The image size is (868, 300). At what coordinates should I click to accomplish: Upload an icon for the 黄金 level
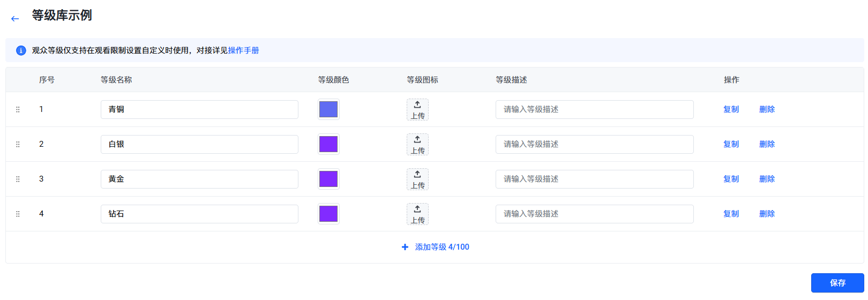[417, 179]
